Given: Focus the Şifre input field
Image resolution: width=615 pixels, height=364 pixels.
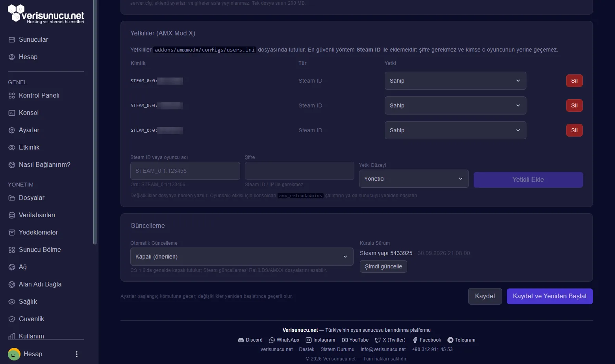Looking at the screenshot, I should pos(300,171).
